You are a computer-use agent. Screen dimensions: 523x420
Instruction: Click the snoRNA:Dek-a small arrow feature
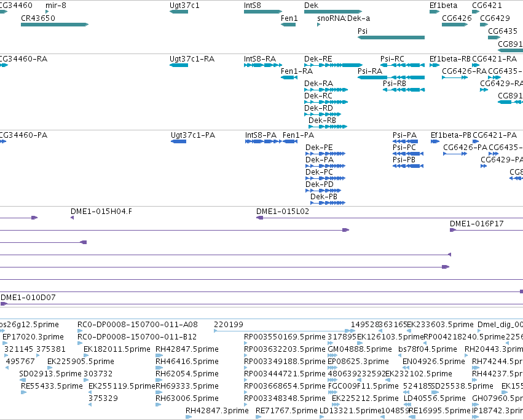(318, 25)
